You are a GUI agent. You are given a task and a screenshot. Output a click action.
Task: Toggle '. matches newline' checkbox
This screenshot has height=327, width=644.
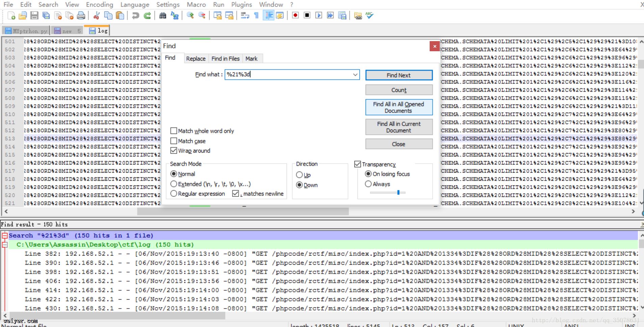(258, 194)
